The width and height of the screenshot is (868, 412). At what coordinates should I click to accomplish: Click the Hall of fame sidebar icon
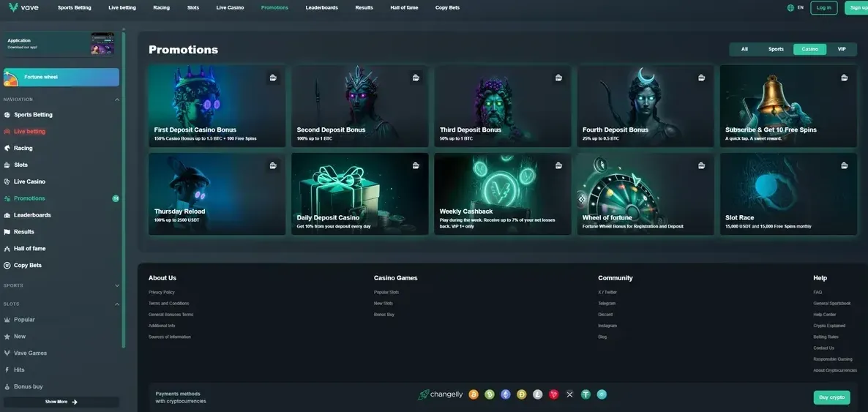click(7, 249)
